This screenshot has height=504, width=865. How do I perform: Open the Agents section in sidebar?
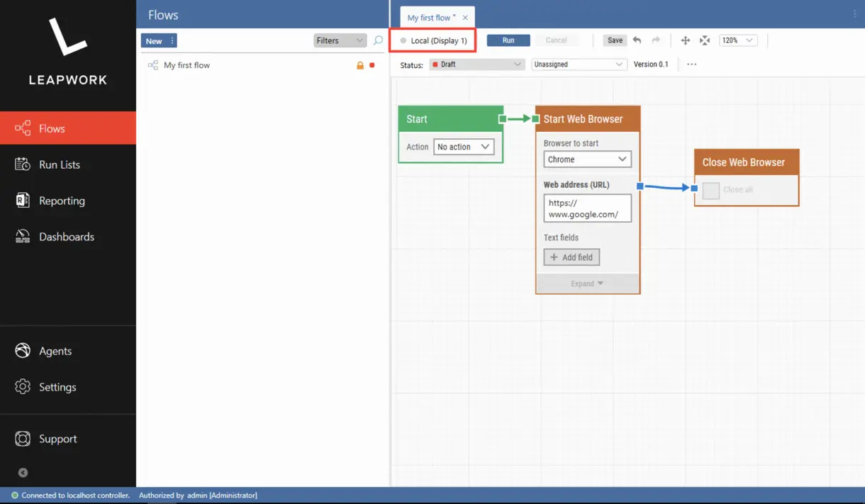point(55,351)
